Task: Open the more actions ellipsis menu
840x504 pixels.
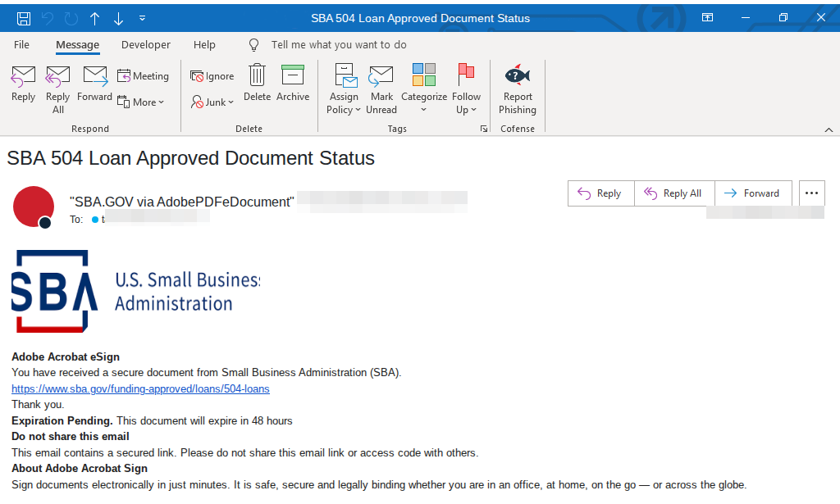Action: point(811,193)
